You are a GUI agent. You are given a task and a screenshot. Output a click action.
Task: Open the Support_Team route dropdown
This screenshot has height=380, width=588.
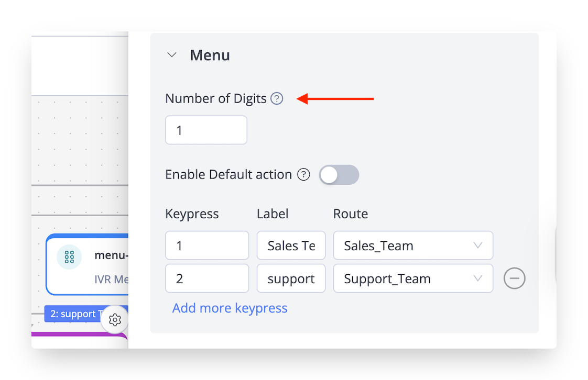tap(413, 278)
